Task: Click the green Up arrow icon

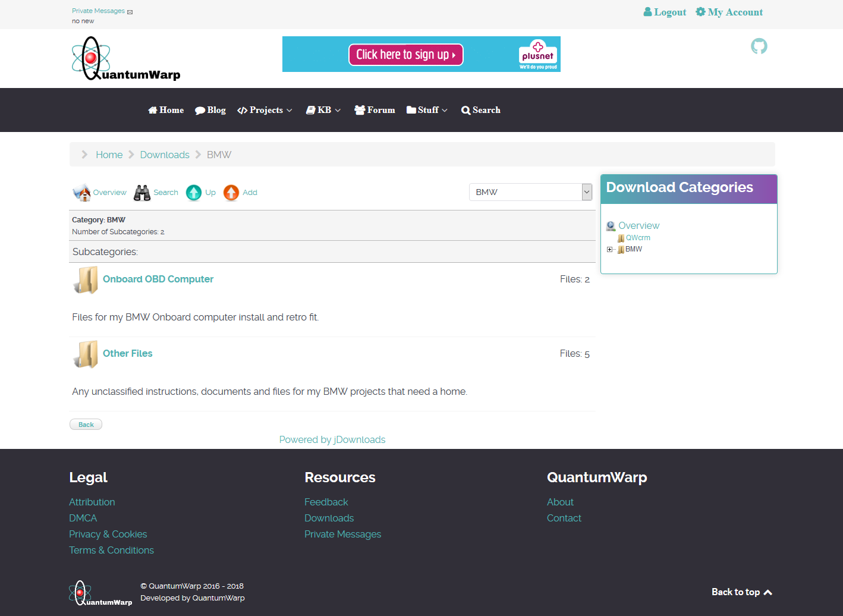Action: pos(194,192)
